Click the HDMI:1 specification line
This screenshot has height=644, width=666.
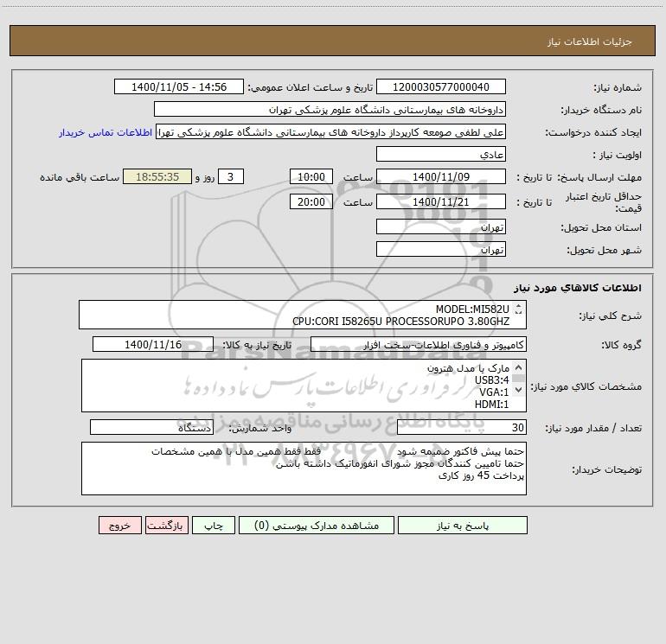pos(492,405)
